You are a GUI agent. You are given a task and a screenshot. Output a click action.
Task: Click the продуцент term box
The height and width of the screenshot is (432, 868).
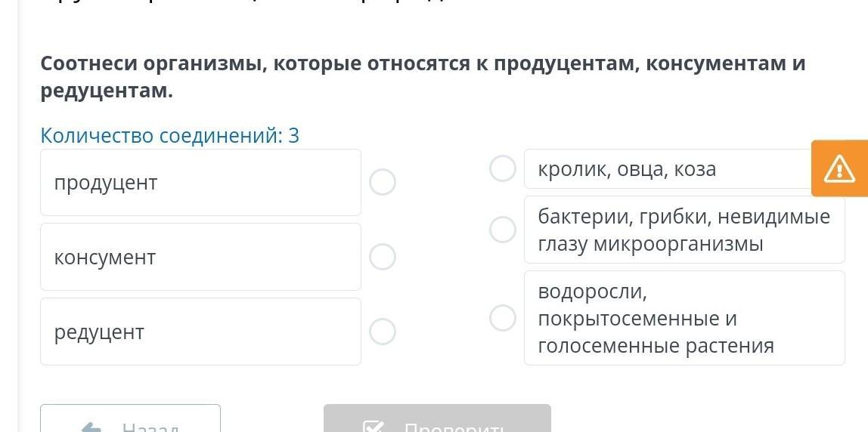tap(200, 182)
